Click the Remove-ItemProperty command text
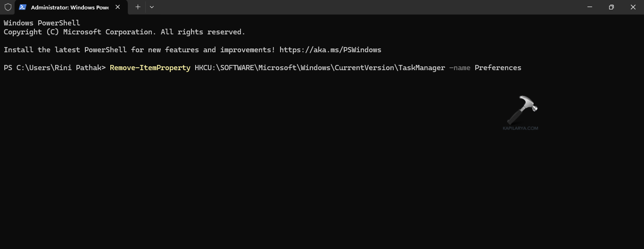This screenshot has height=249, width=644. tap(150, 68)
